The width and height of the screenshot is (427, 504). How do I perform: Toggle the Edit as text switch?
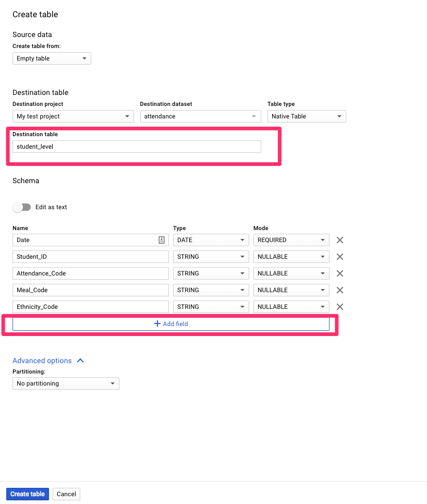(x=22, y=207)
